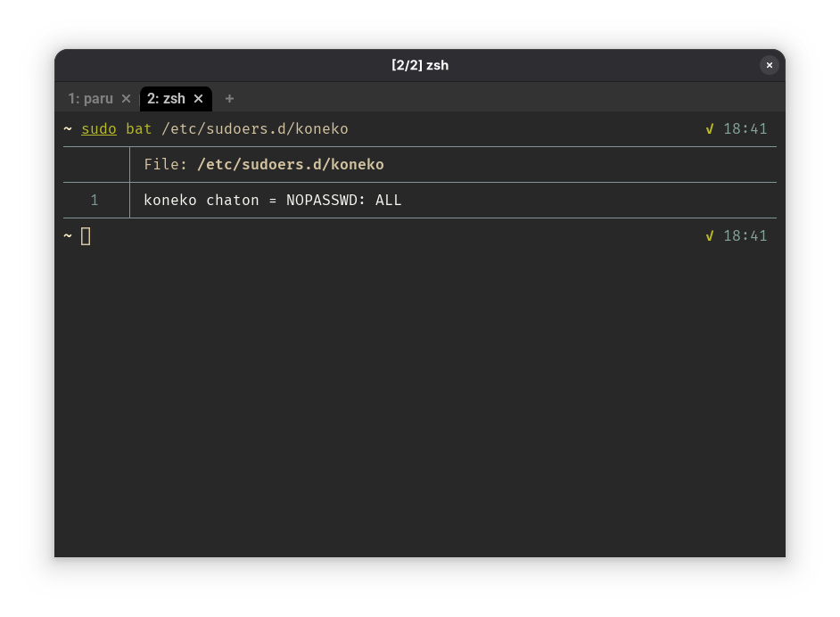This screenshot has width=840, height=617.
Task: Select the '2: zsh' tab
Action: coord(166,99)
